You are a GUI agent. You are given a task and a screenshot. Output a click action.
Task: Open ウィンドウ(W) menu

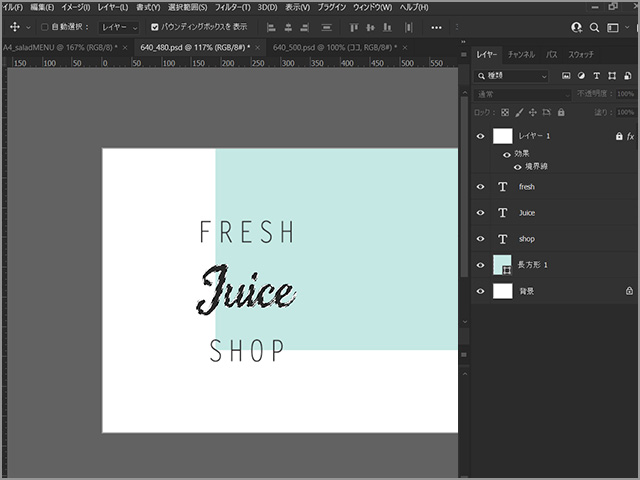coord(372,7)
